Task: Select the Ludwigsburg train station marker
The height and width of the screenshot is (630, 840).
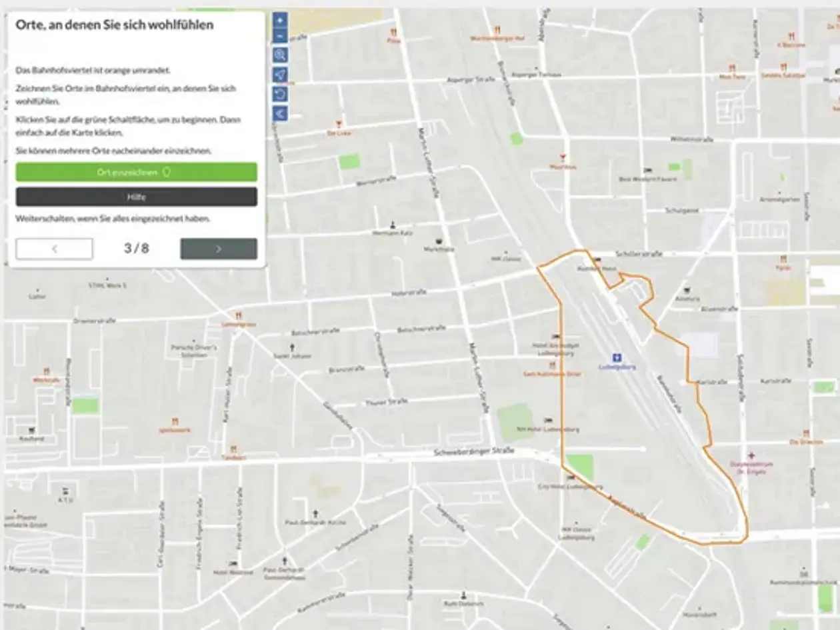Action: (x=617, y=358)
